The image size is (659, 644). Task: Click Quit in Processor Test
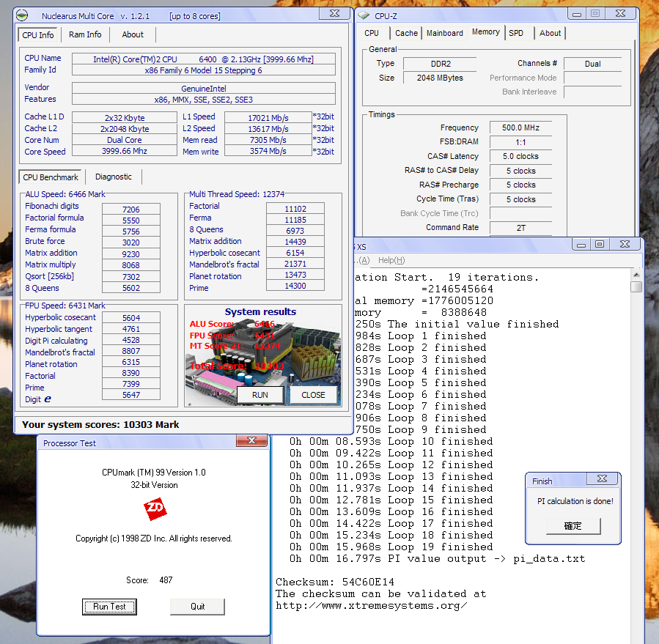(197, 607)
